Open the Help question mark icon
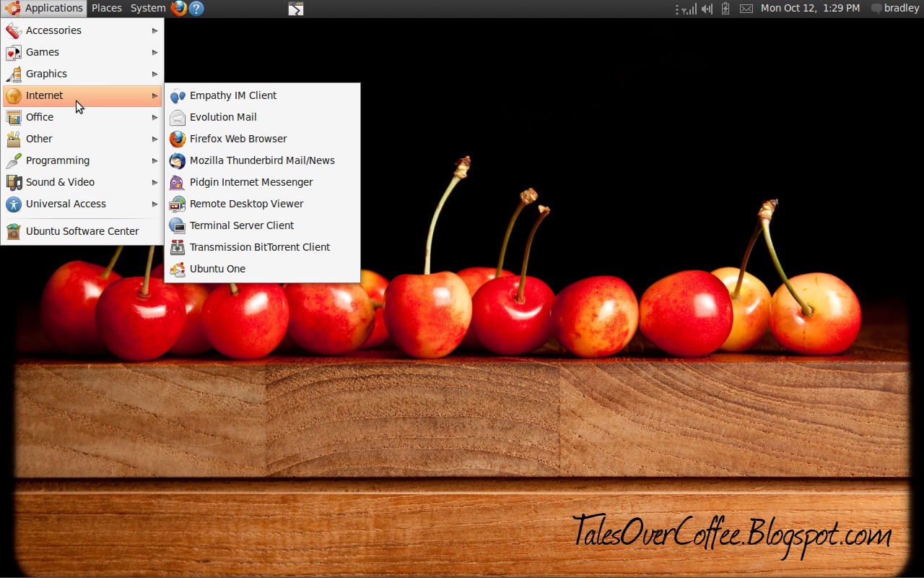This screenshot has height=578, width=924. [x=196, y=9]
